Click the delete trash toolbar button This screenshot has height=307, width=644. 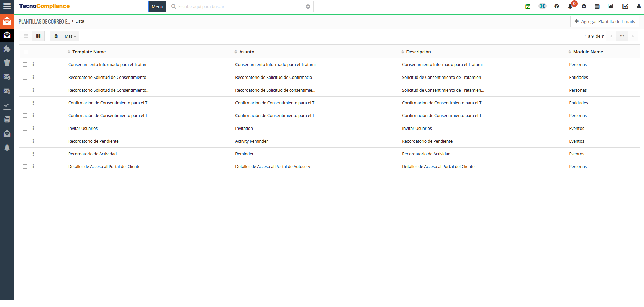[56, 36]
